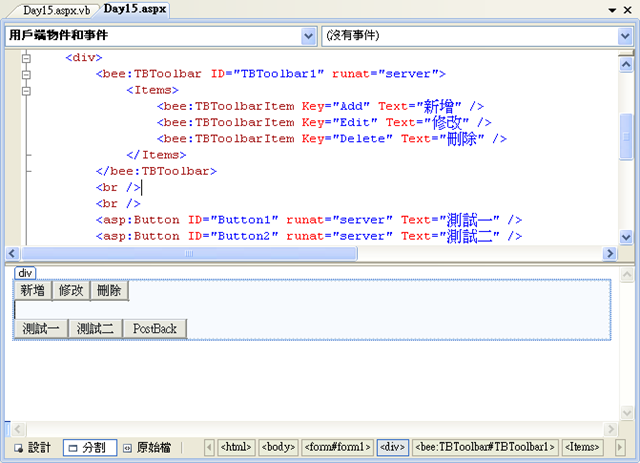The height and width of the screenshot is (463, 640).
Task: Open the active files list arrow
Action: coord(612,10)
